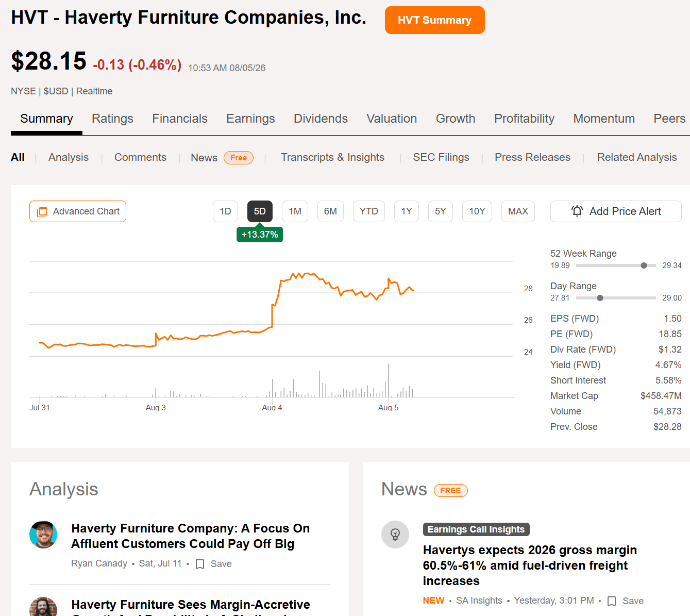Open Related Analysis
Viewport: 690px width, 616px height.
[637, 157]
